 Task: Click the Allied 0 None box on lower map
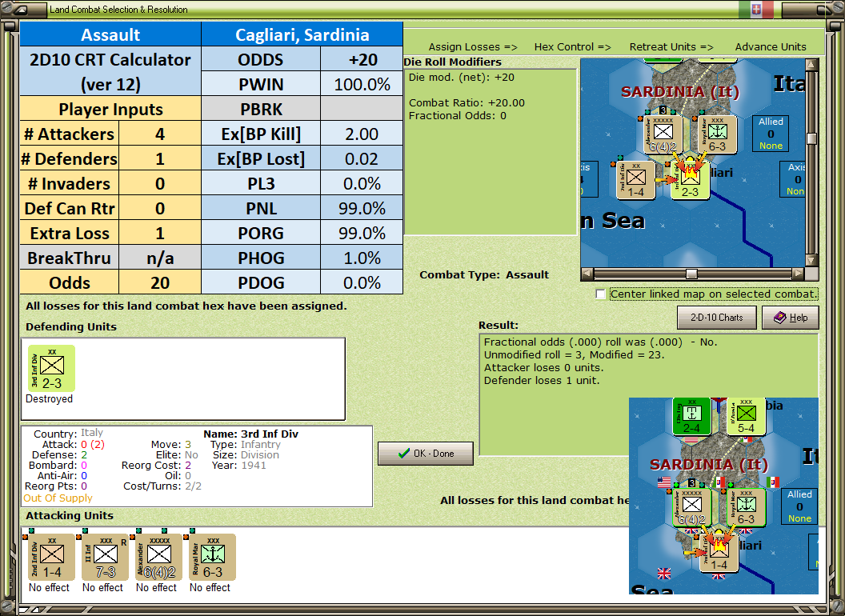click(799, 506)
